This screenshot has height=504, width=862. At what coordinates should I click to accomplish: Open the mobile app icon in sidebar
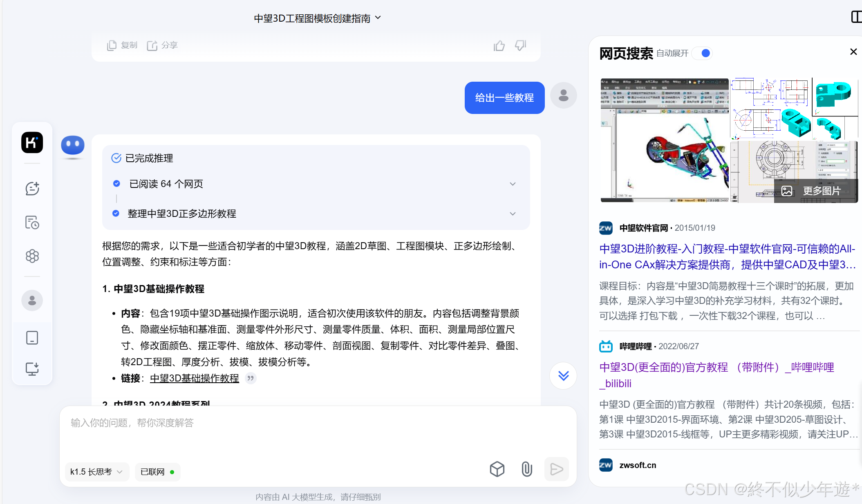[32, 338]
